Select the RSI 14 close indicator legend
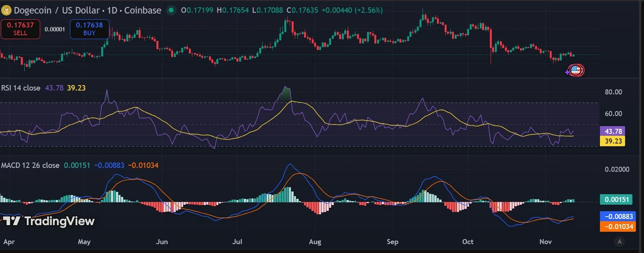This screenshot has width=644, height=253. [x=21, y=88]
